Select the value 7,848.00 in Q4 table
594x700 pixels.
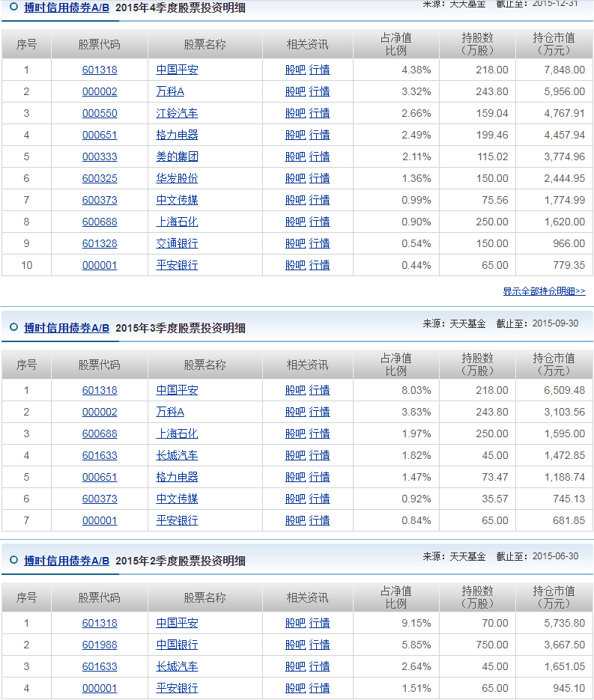pos(565,70)
